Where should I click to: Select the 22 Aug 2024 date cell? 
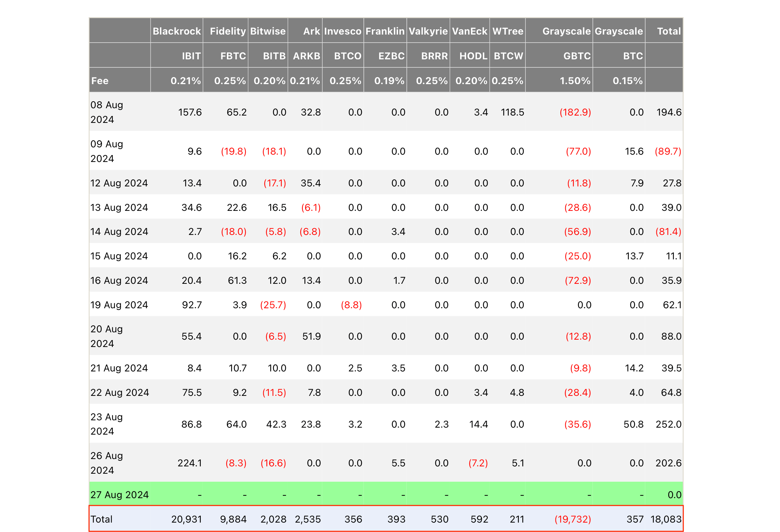120,392
